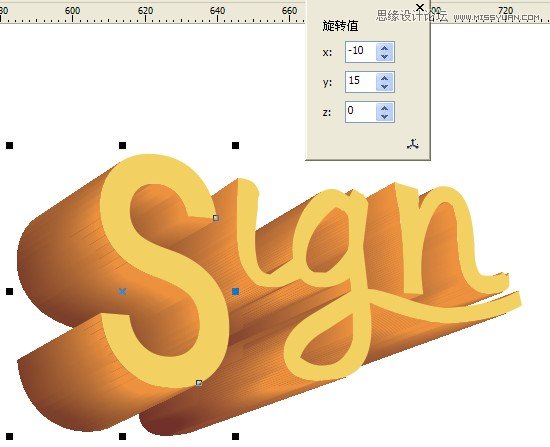The image size is (550, 447).
Task: Close the rotation values panel
Action: [420, 7]
